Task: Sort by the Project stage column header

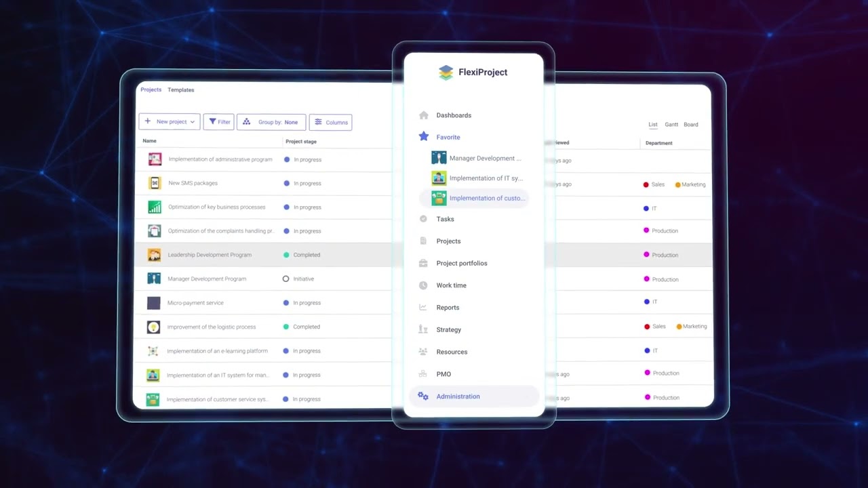Action: [x=301, y=142]
